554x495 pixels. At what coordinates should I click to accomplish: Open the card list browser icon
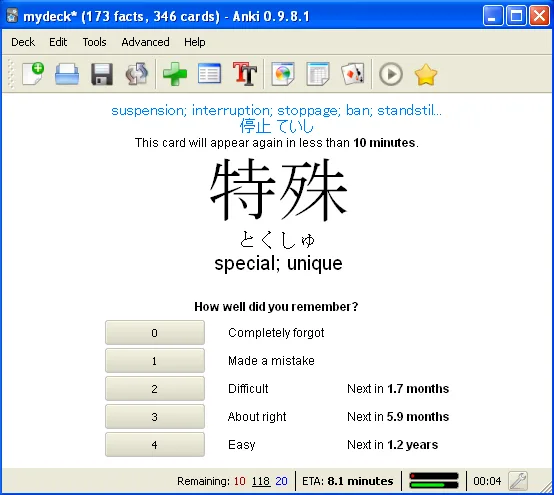point(210,73)
